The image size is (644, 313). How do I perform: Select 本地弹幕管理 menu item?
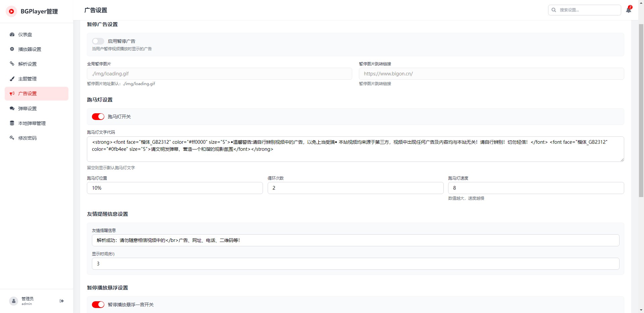pos(32,123)
